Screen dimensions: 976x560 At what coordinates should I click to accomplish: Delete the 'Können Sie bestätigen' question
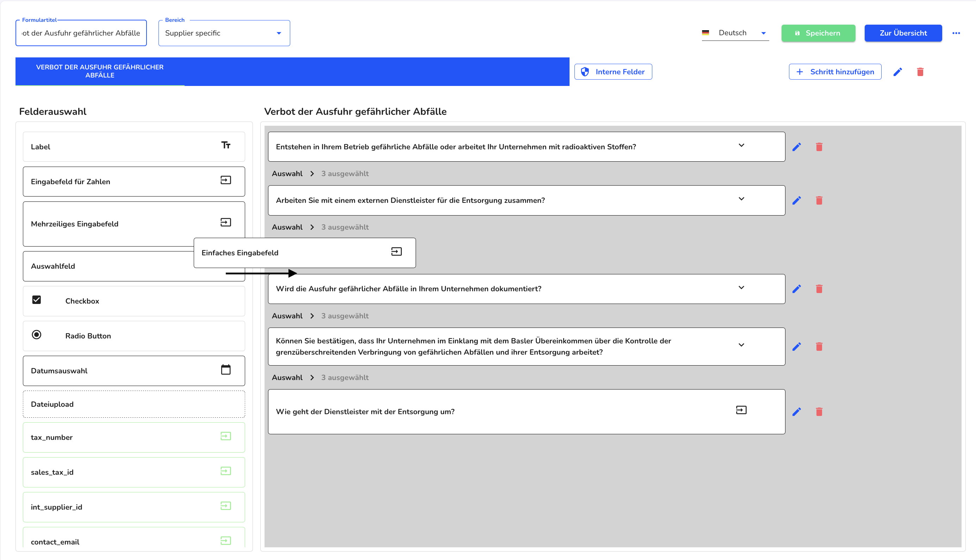pyautogui.click(x=819, y=347)
